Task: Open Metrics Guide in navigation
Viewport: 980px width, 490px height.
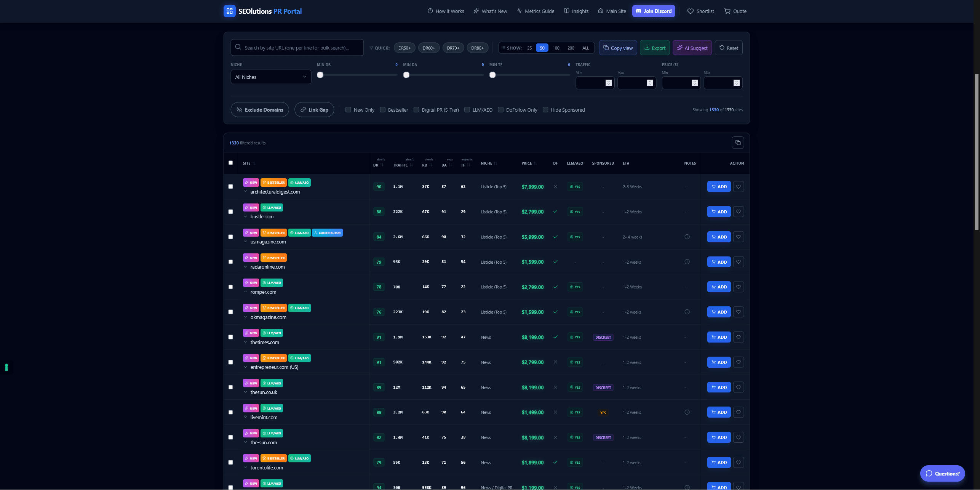Action: (535, 11)
